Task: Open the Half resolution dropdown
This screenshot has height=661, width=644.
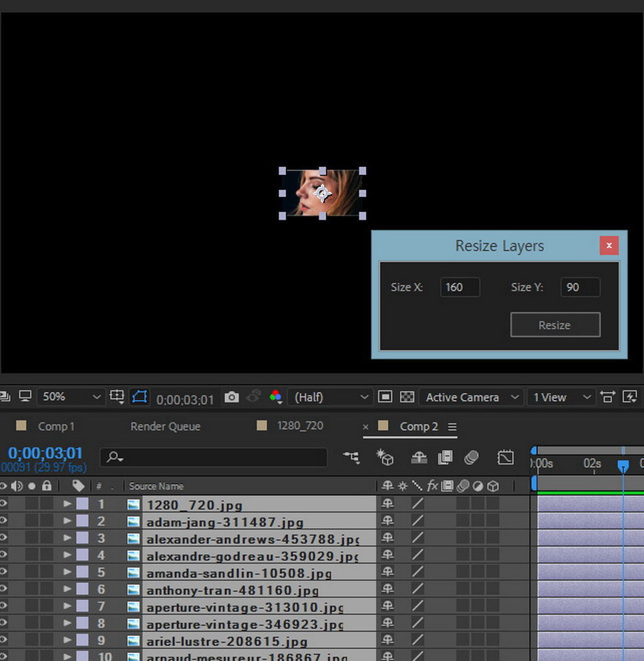Action: pyautogui.click(x=330, y=397)
